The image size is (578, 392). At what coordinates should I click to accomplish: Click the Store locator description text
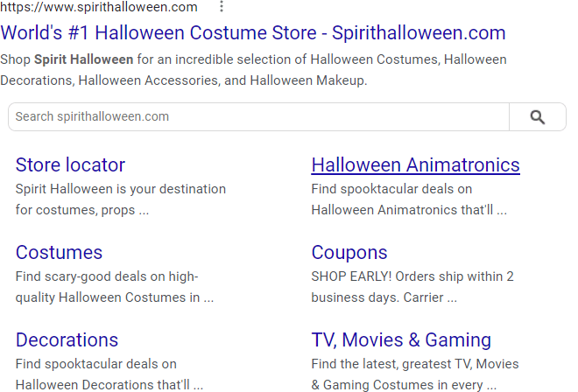click(120, 199)
